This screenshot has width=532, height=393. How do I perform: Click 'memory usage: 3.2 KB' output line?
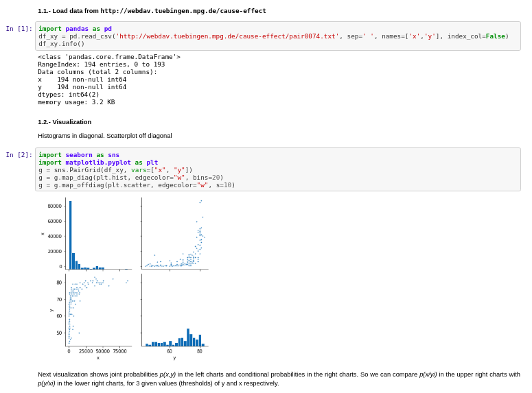pyautogui.click(x=76, y=102)
